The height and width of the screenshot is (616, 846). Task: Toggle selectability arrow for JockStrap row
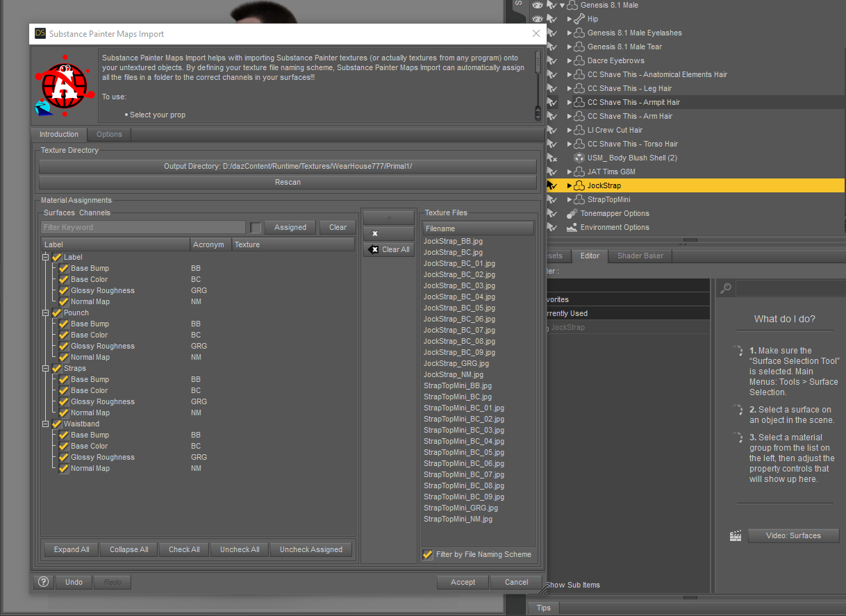(552, 185)
